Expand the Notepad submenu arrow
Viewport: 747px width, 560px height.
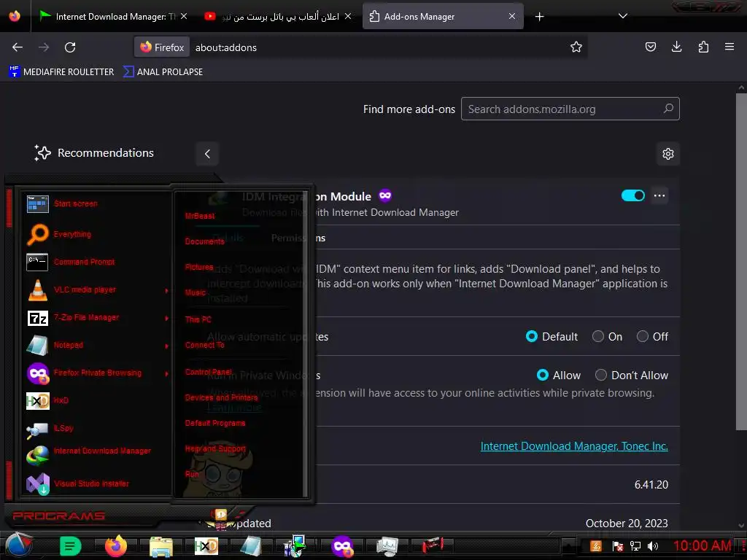166,346
